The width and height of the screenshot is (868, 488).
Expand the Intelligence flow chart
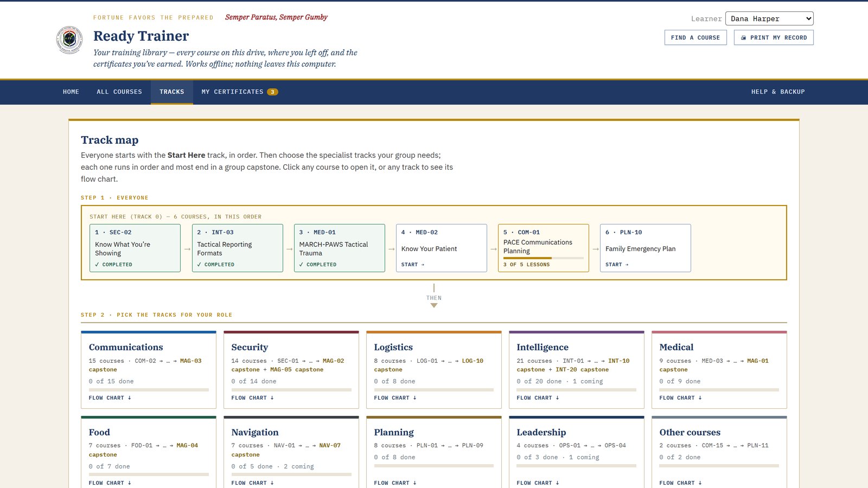click(x=538, y=398)
